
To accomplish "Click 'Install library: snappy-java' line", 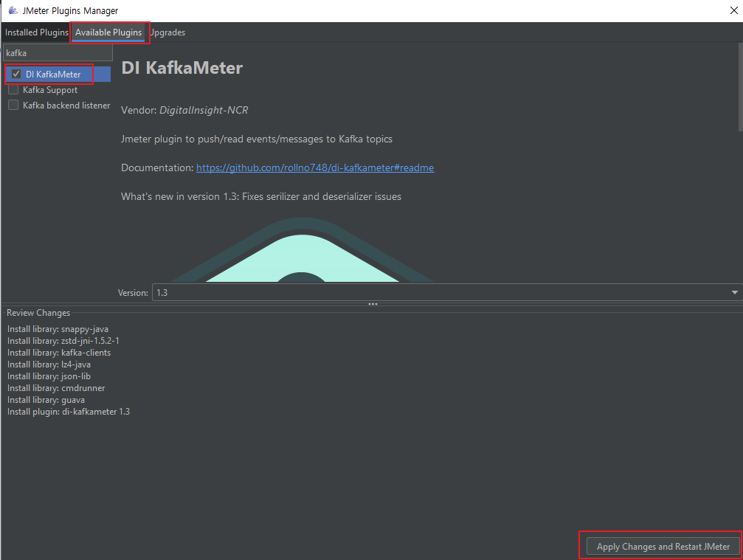I will tap(58, 329).
